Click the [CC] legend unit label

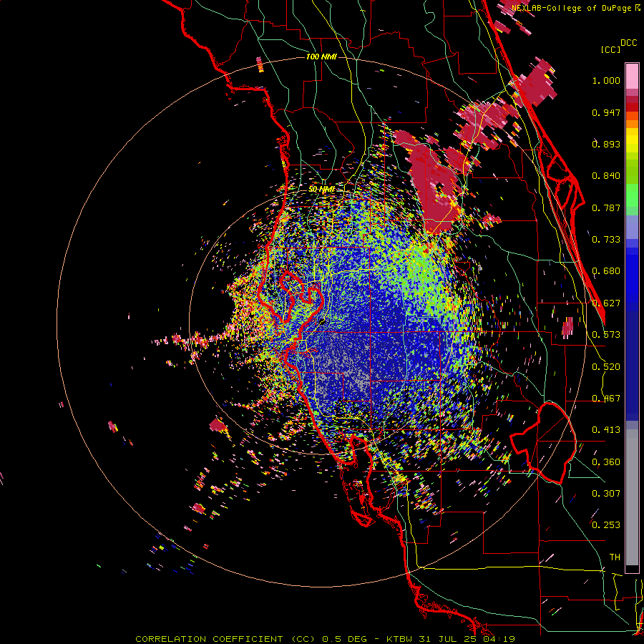pyautogui.click(x=610, y=49)
